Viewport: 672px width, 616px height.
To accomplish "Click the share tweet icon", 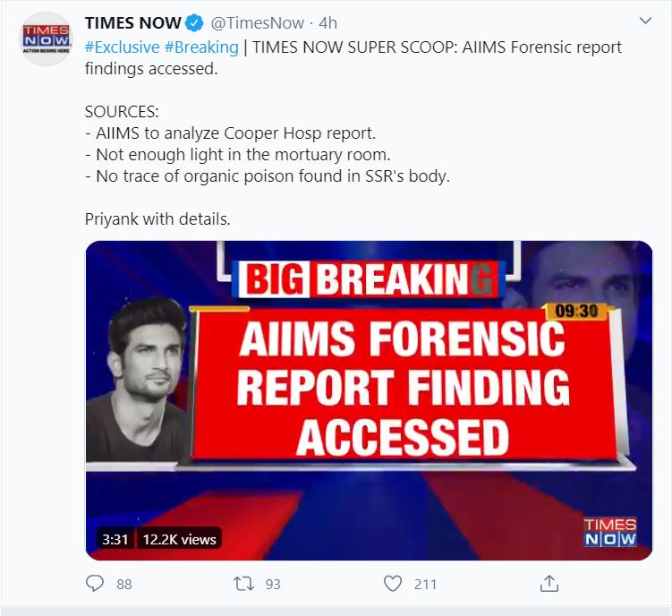I will coord(549,583).
